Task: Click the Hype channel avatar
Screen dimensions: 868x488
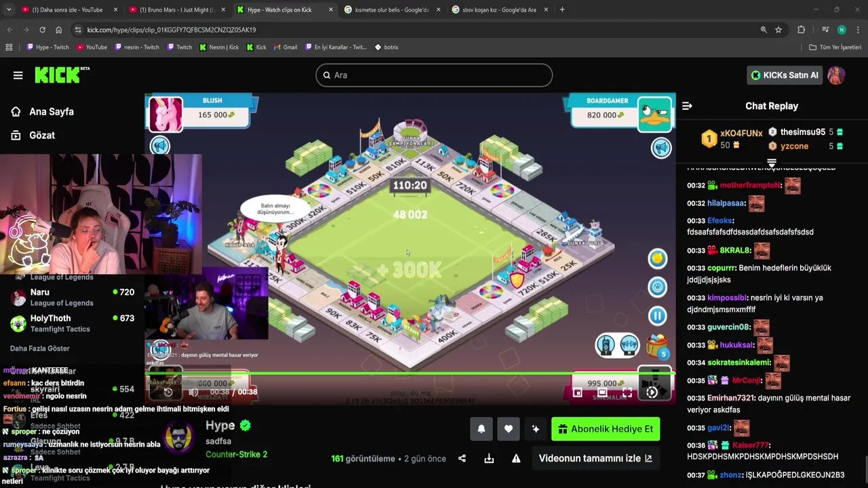Action: point(179,439)
